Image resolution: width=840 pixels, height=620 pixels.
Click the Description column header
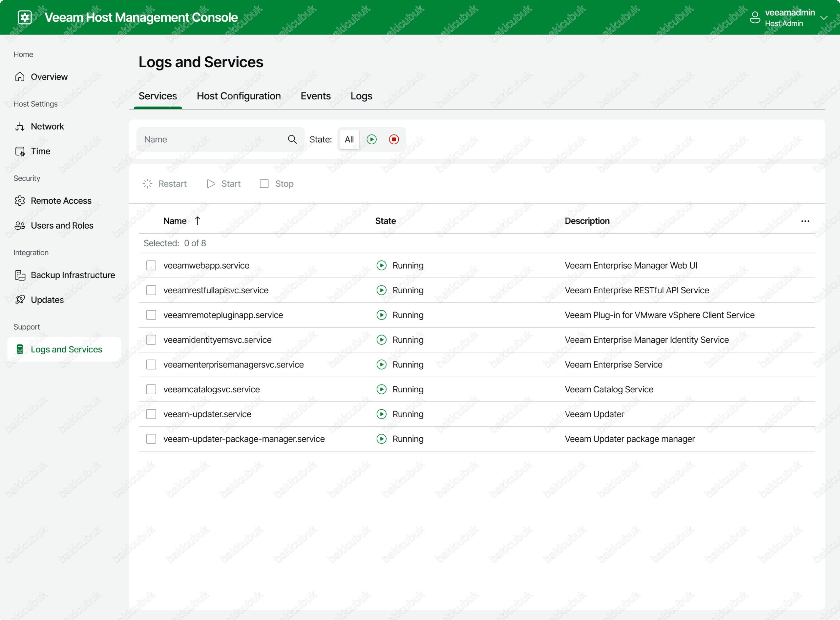click(x=587, y=221)
